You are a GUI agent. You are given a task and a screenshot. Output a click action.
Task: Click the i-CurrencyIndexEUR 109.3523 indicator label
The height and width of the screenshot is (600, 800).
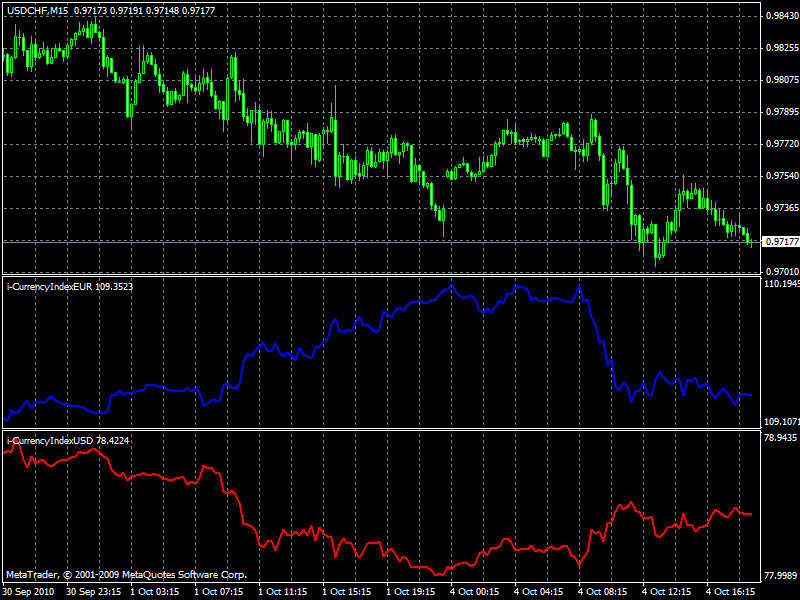(70, 287)
